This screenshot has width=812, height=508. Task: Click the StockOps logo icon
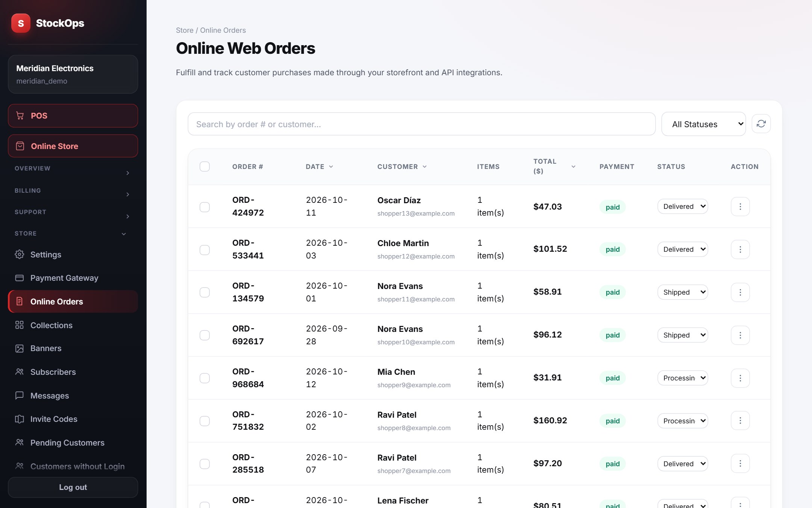click(x=21, y=23)
